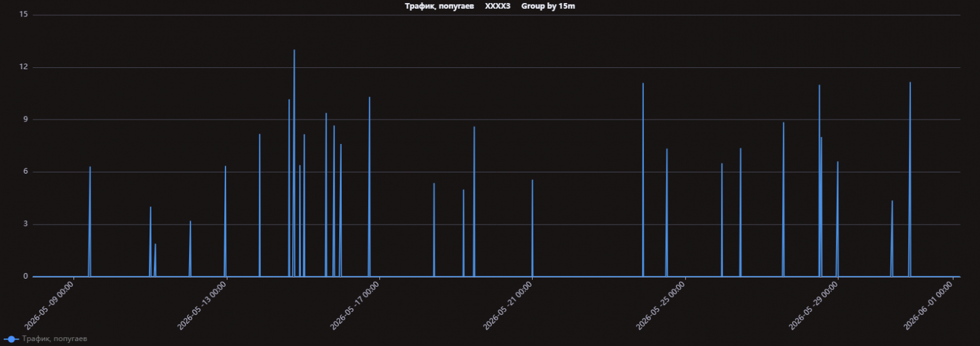Select the x-axis label 2026-05-13 00:00

[x=202, y=306]
